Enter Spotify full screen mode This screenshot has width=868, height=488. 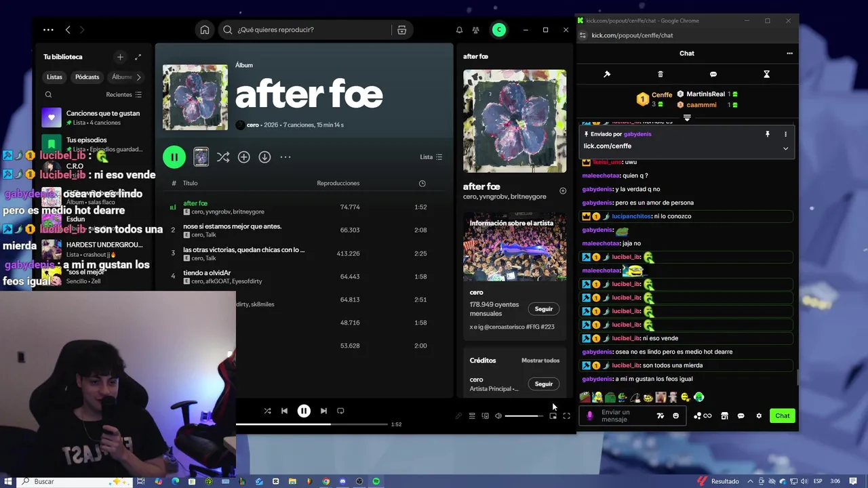[566, 416]
